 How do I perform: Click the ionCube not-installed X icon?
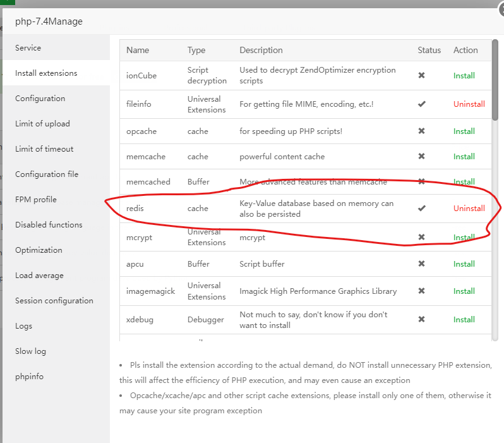coord(421,76)
